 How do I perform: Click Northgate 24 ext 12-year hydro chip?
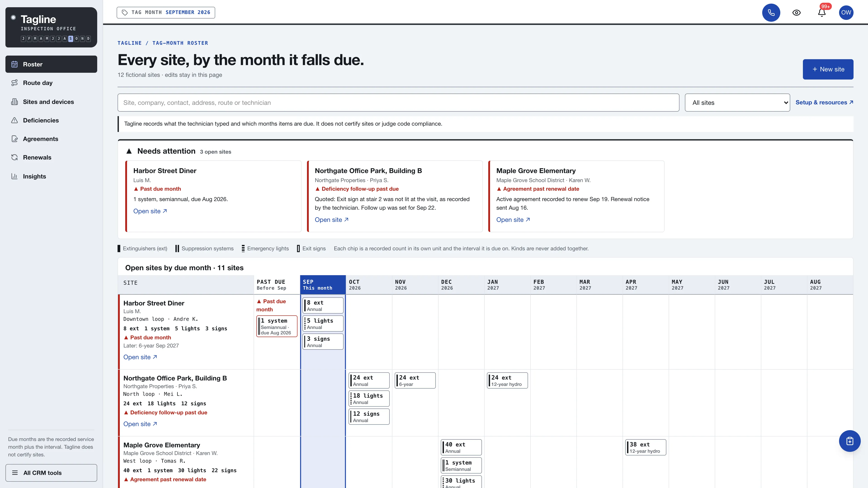pyautogui.click(x=507, y=380)
